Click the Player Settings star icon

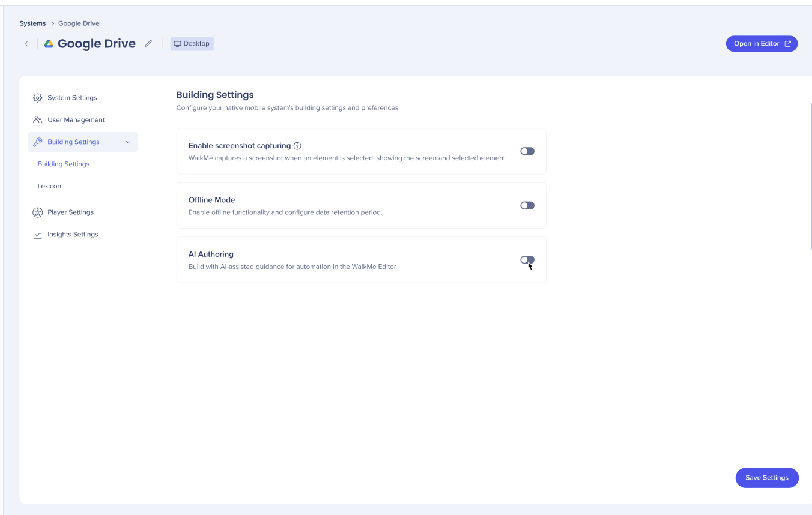pos(38,212)
